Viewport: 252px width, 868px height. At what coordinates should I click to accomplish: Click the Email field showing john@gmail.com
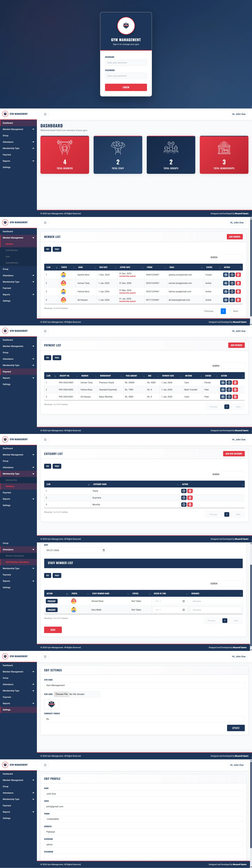143,807
